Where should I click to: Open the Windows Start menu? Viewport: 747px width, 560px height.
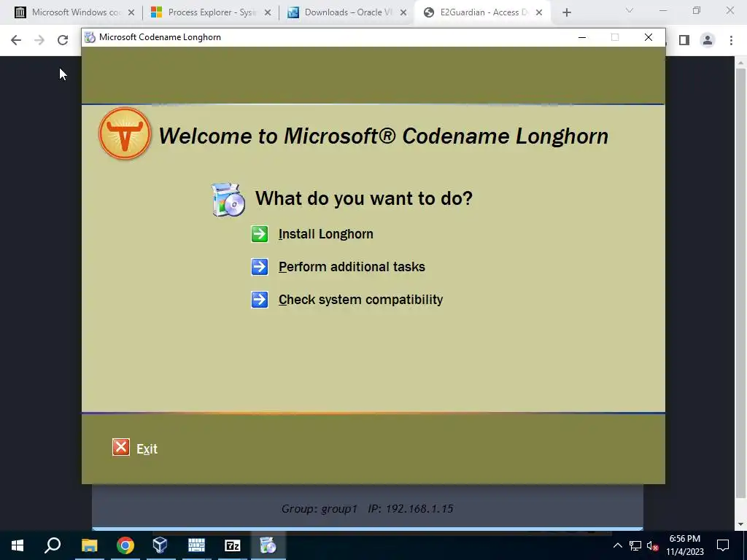18,545
